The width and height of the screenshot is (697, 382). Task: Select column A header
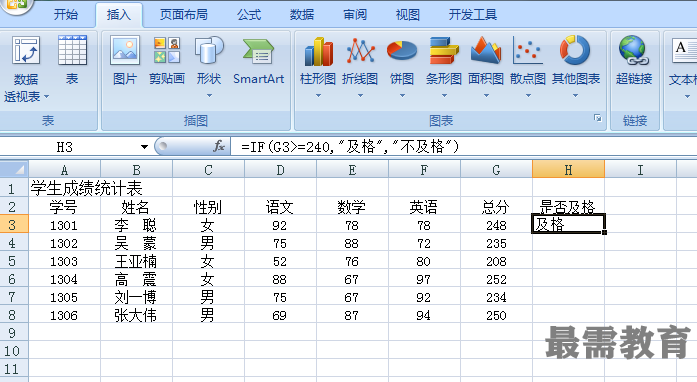[x=64, y=169]
